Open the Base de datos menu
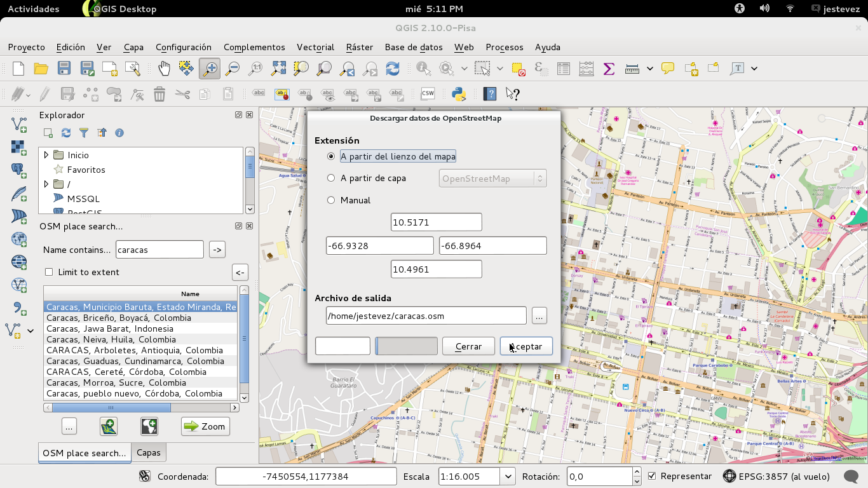Viewport: 868px width, 488px height. click(414, 47)
